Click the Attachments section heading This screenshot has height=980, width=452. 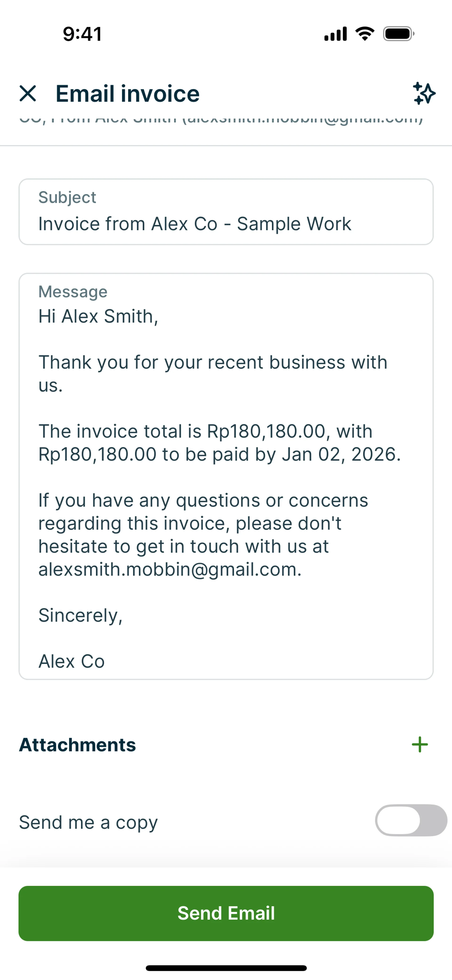[78, 745]
